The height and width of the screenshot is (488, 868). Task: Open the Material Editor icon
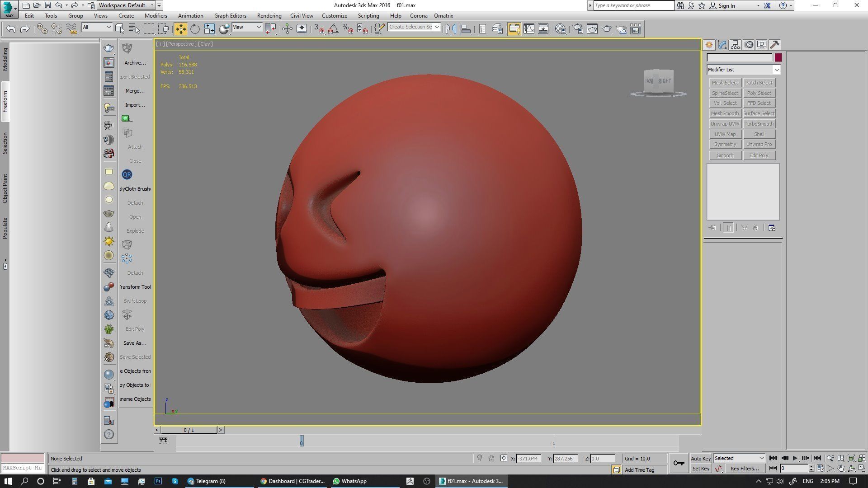561,29
